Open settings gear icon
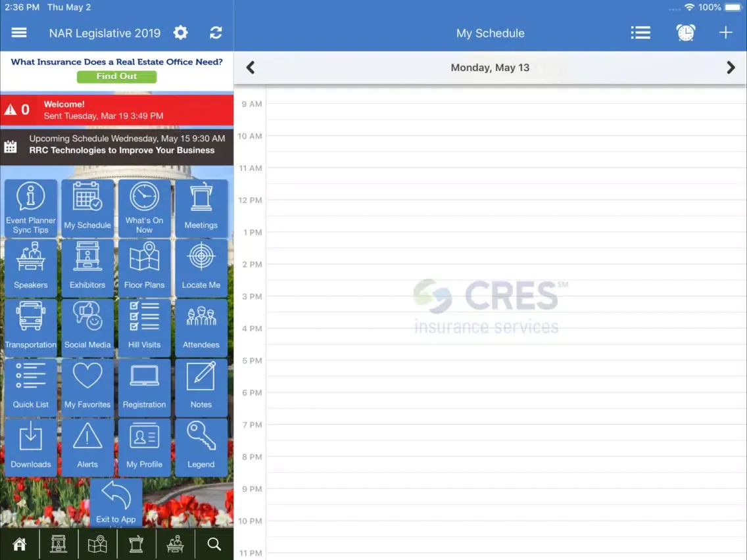 click(x=181, y=32)
